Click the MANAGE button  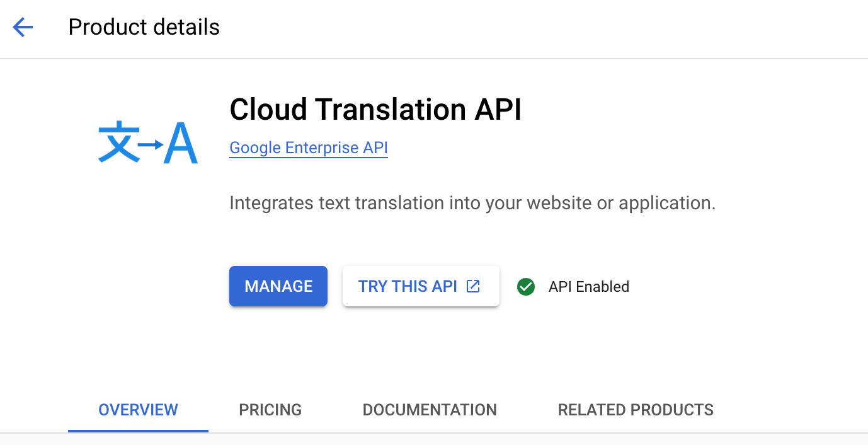coord(278,286)
